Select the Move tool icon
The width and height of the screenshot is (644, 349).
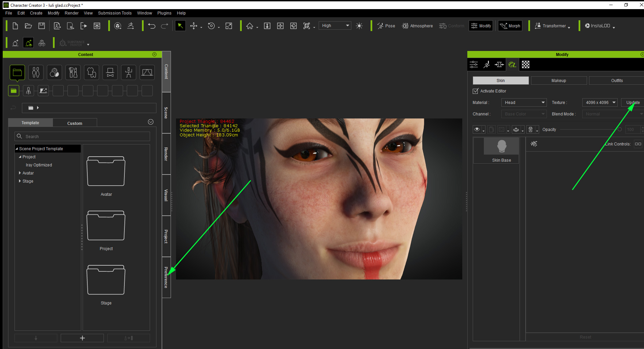(194, 26)
